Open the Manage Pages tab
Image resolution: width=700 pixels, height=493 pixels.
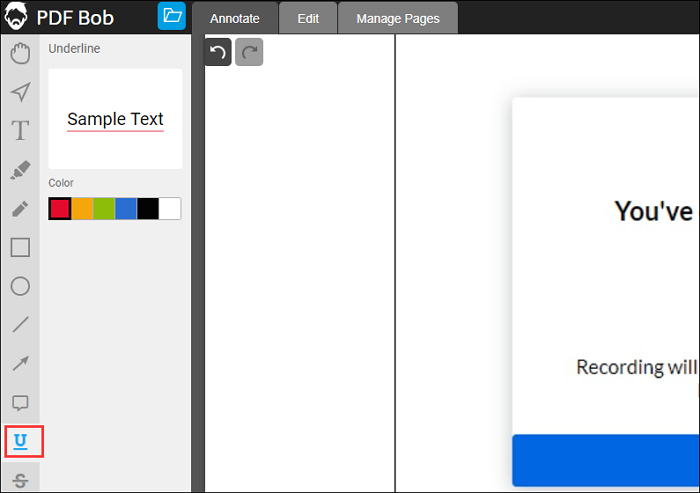pos(397,18)
